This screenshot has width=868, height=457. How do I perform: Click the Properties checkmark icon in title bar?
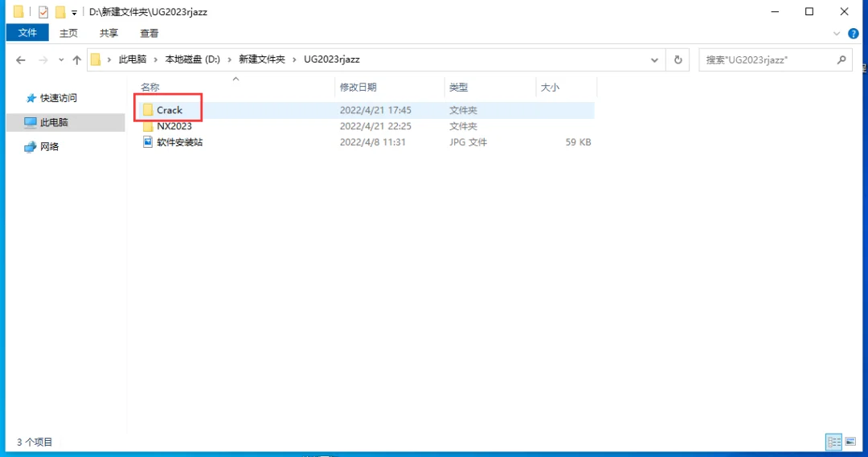point(43,11)
